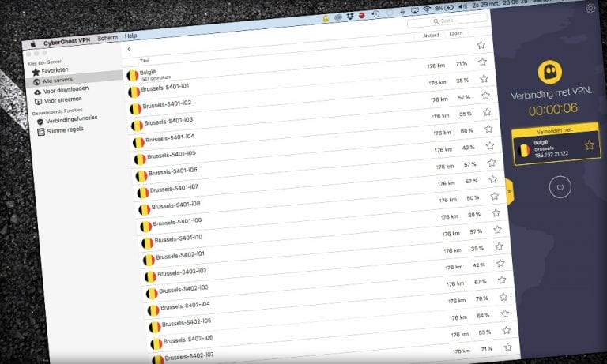
Task: Click the red circle menu bar icon
Action: [361, 16]
